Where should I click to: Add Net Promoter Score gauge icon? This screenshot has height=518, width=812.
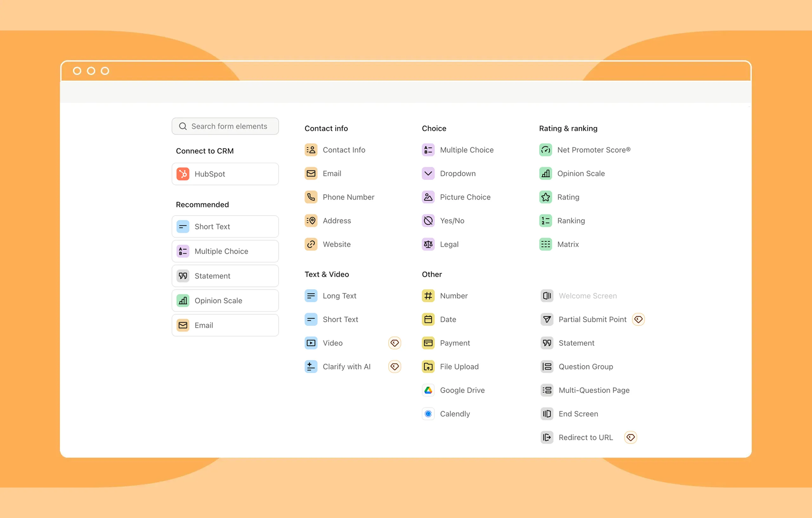[545, 150]
